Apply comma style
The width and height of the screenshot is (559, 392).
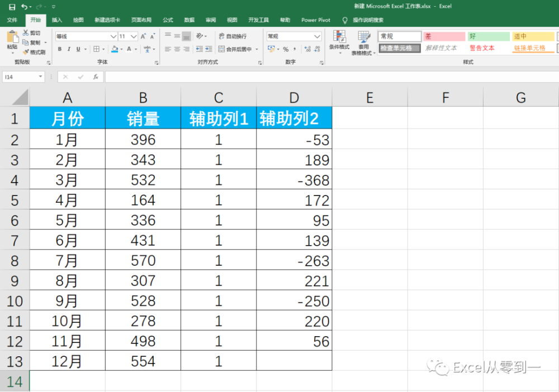tap(295, 49)
